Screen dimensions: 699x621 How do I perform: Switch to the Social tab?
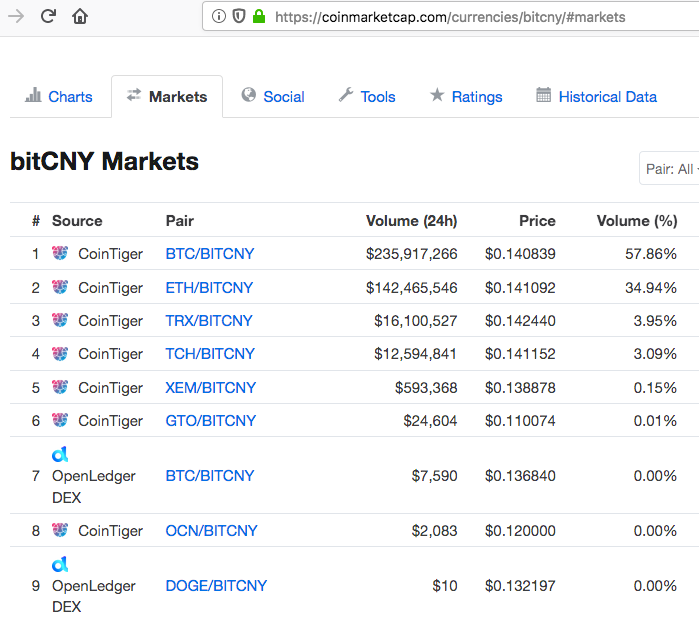coord(273,97)
